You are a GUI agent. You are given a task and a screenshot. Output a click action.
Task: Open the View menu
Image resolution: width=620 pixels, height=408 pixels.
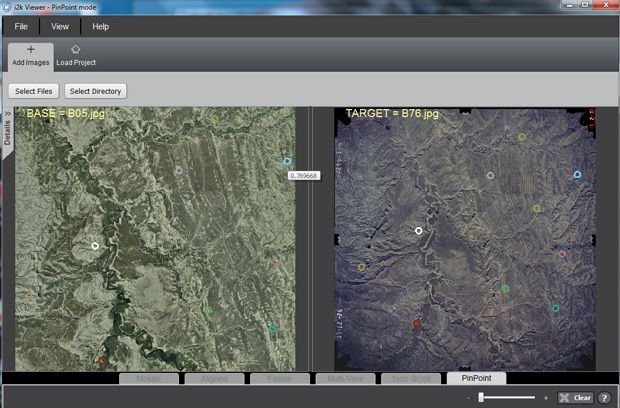click(60, 26)
